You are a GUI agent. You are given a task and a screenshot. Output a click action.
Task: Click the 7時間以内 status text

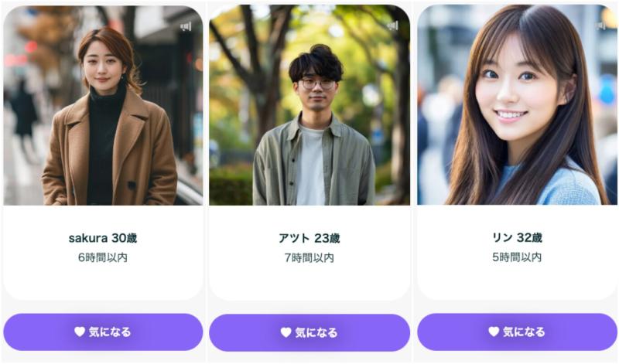309,258
